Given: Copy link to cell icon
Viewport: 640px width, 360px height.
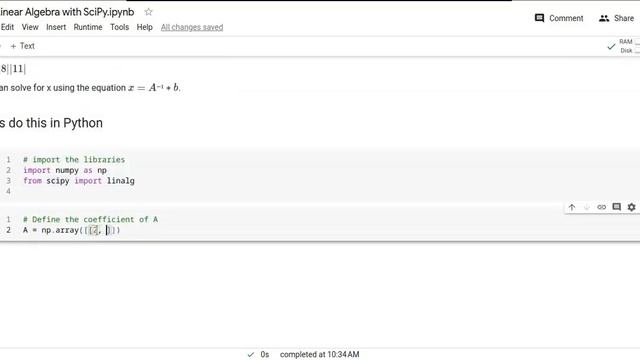Looking at the screenshot, I should [x=601, y=207].
